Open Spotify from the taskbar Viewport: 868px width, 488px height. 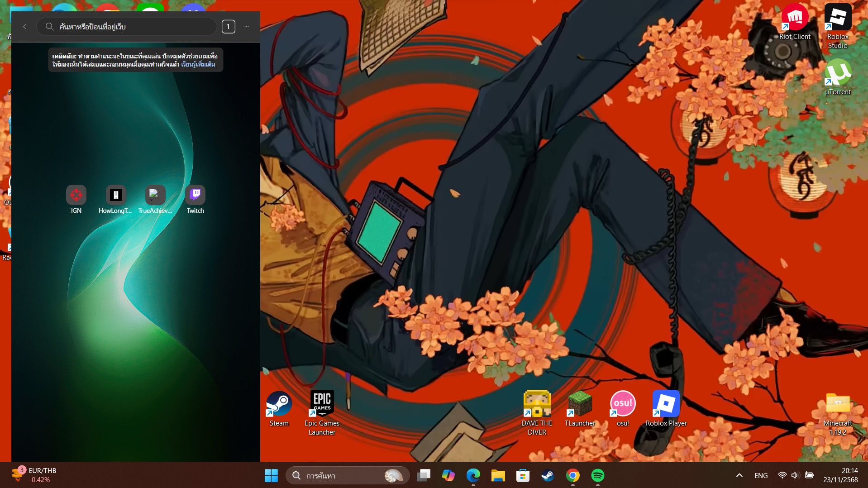(597, 475)
